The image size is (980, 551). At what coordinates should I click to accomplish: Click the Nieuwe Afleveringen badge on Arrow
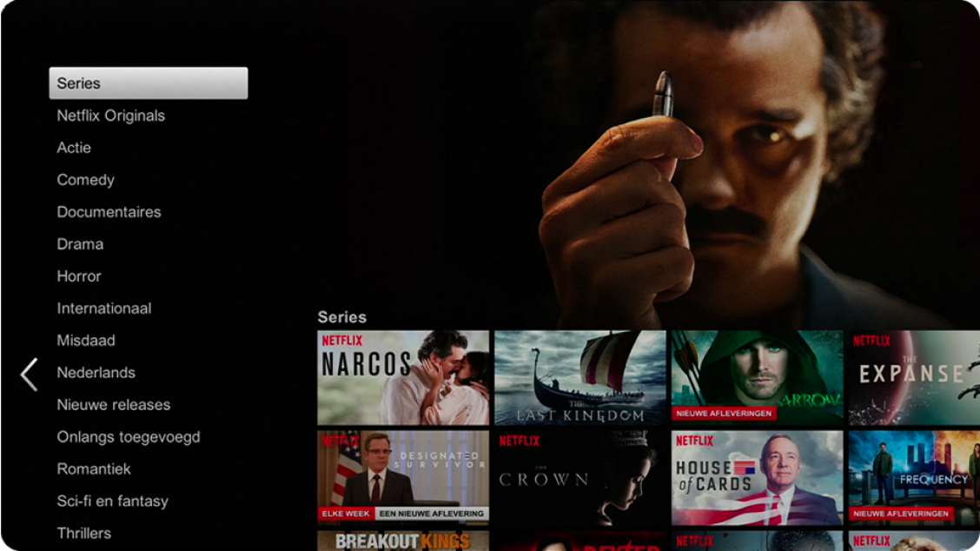[724, 414]
